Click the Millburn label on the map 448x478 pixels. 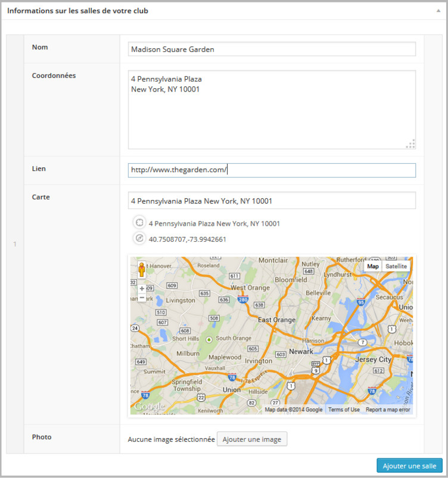click(188, 354)
